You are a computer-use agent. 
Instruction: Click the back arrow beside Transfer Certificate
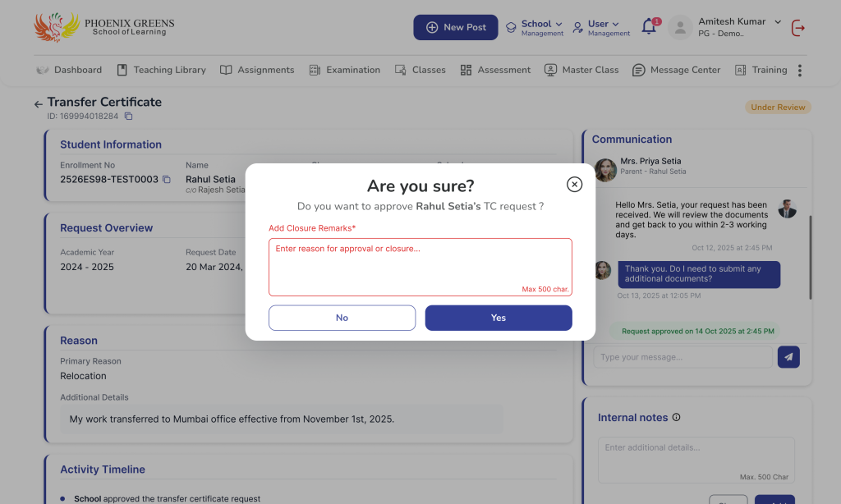coord(38,104)
